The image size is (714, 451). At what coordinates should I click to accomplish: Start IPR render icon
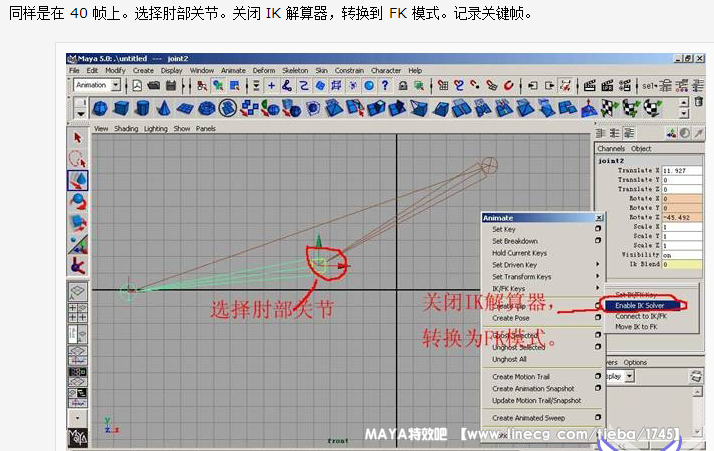(607, 86)
